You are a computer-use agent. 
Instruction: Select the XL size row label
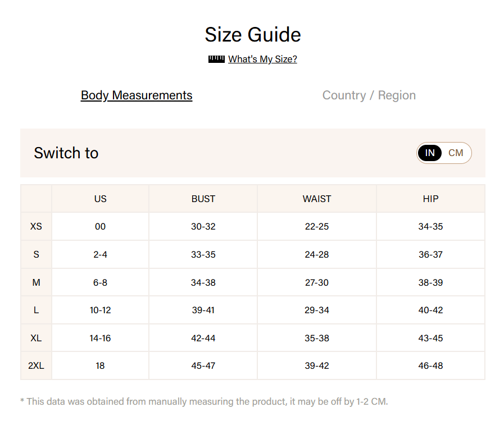click(x=36, y=338)
